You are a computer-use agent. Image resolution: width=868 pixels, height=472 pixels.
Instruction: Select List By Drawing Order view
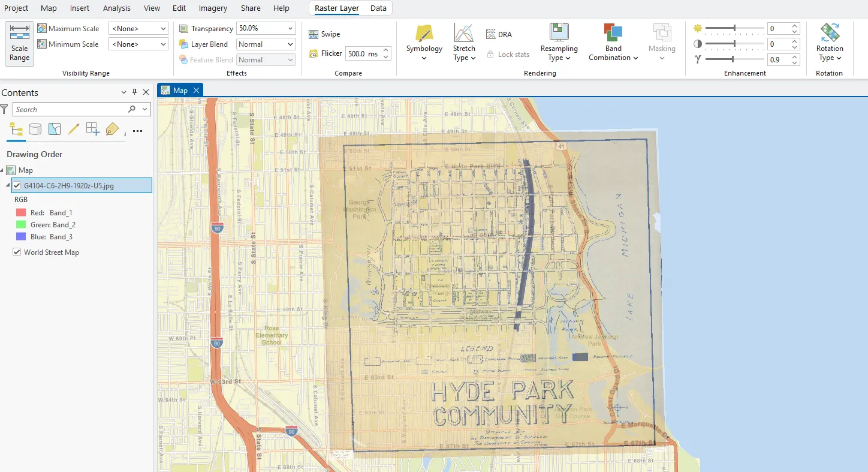click(x=16, y=129)
